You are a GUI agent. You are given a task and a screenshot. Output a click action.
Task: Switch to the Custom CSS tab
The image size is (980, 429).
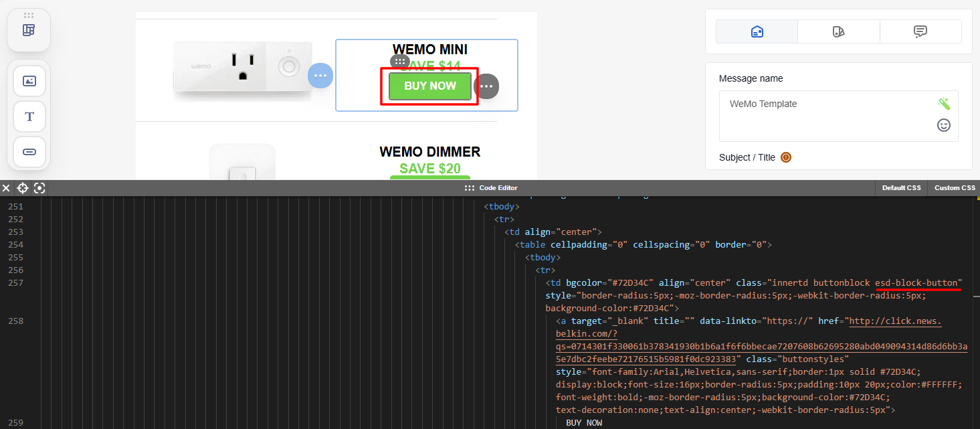pyautogui.click(x=955, y=188)
